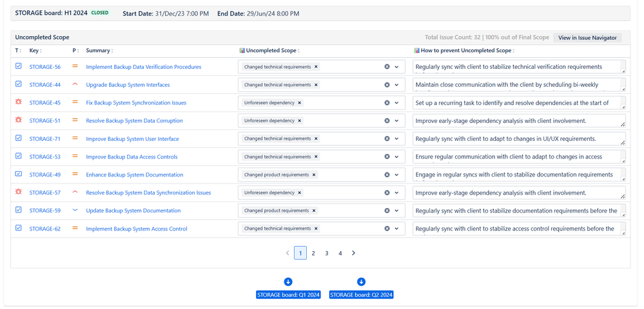Edit prevention text field for STORAGE-57
This screenshot has height=309, width=644.
click(x=519, y=192)
